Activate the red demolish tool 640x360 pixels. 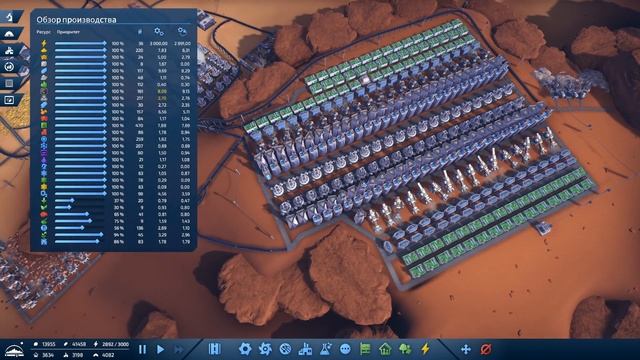coord(486,349)
